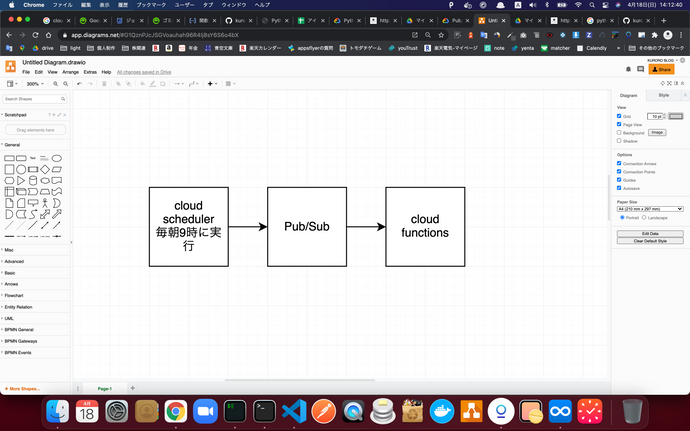Click the grid color swatch
This screenshot has width=690, height=431.
coord(676,116)
